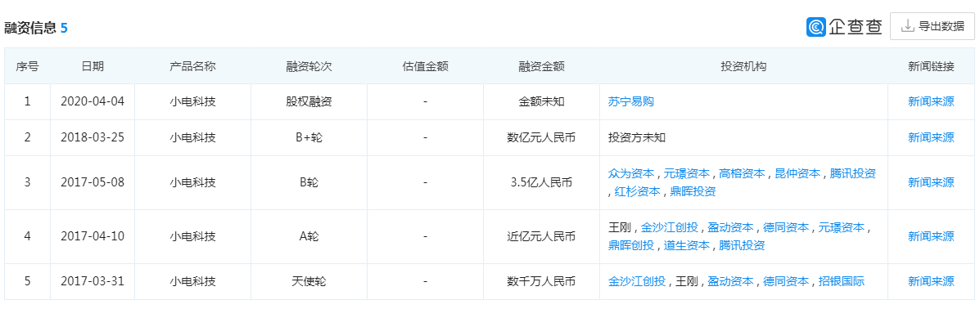
Task: Click the 融资信息 section title
Action: pos(30,28)
